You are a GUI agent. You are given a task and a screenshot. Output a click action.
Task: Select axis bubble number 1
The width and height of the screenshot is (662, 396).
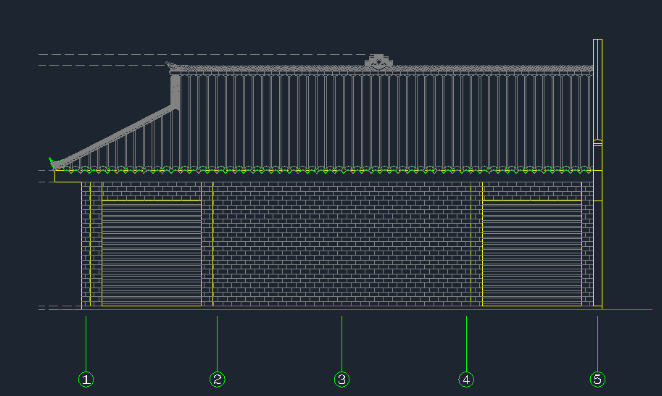point(86,379)
